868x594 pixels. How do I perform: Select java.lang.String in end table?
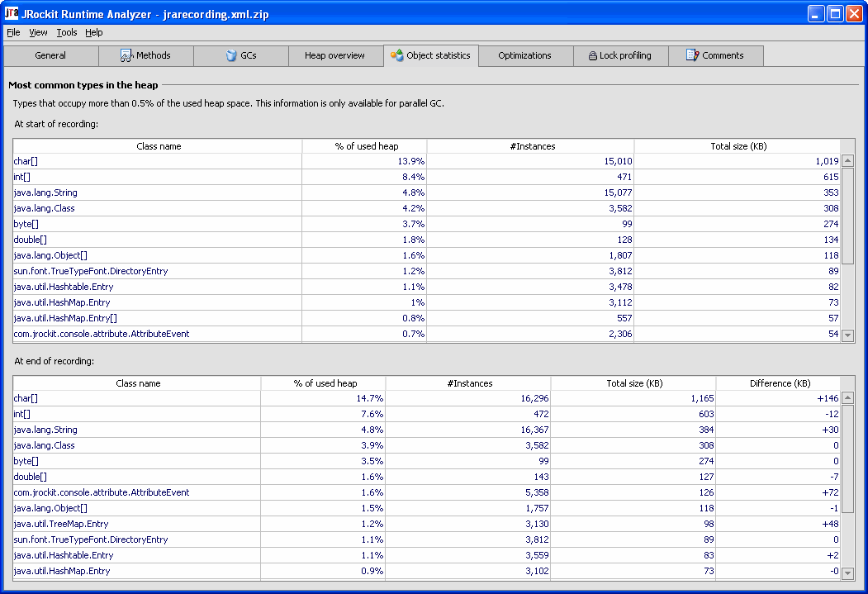pos(427,430)
